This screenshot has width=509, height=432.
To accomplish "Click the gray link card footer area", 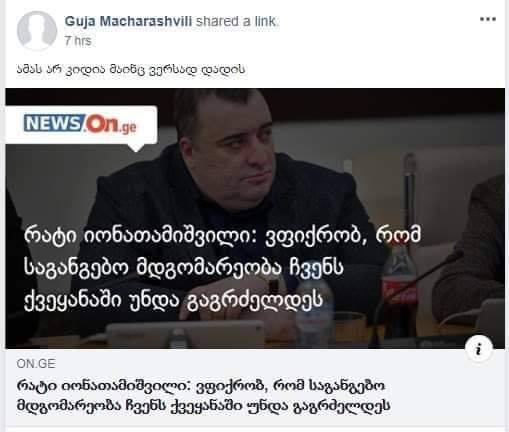I will pos(255,387).
